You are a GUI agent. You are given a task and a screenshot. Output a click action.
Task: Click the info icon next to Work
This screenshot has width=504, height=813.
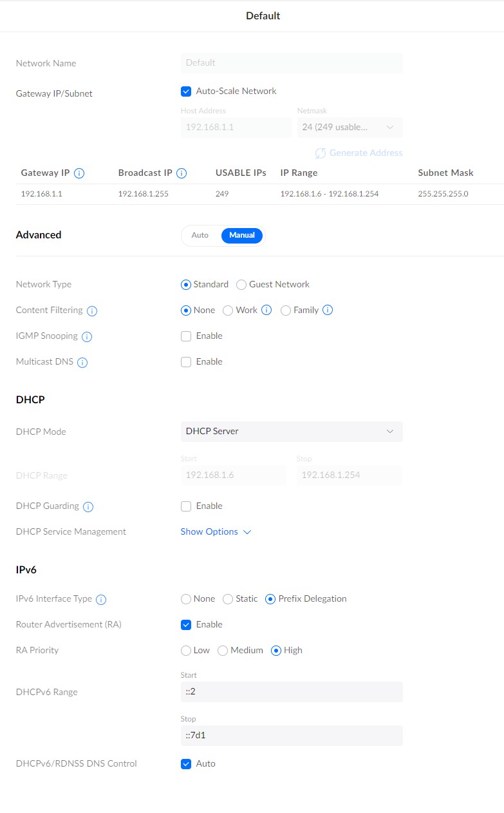point(266,310)
